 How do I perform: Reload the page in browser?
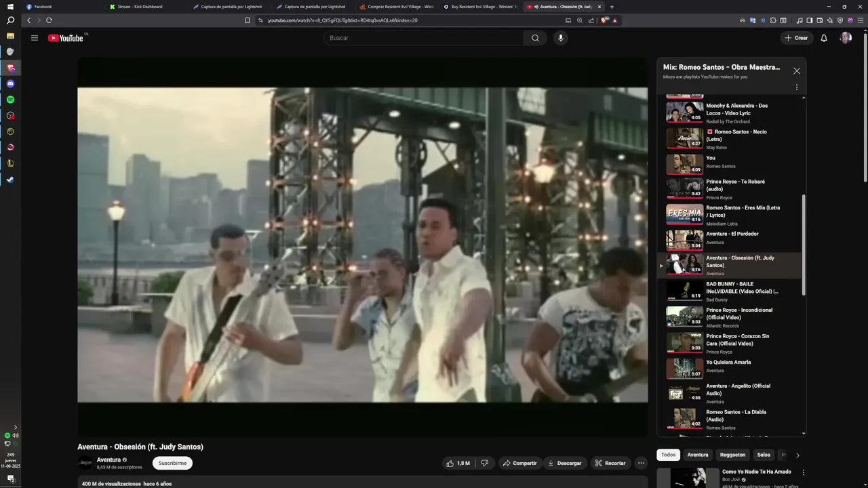49,20
